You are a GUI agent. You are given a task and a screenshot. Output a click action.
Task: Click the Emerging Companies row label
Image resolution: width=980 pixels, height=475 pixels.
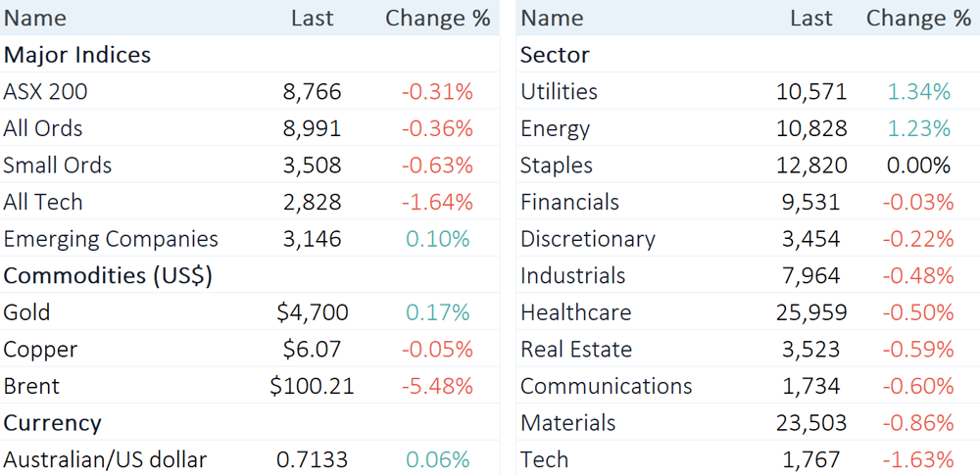[x=111, y=239]
